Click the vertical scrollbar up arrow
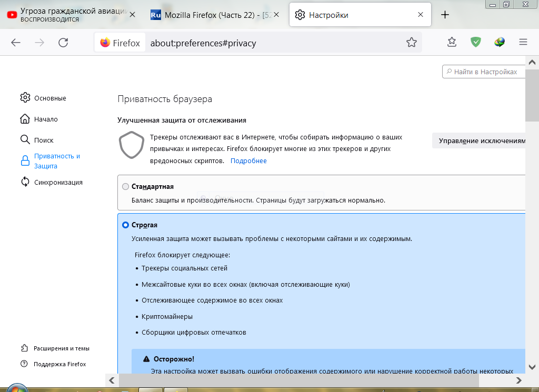The image size is (539, 392). (532, 62)
